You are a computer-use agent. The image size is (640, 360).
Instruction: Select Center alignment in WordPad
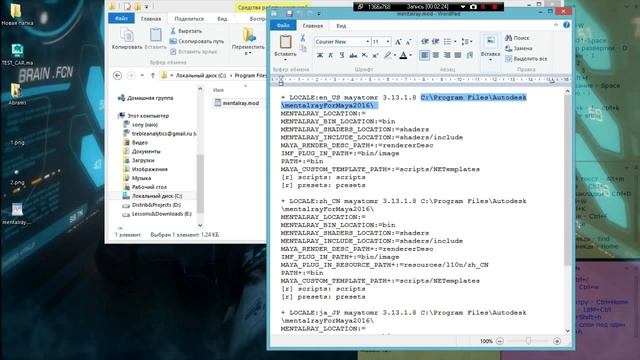436,55
